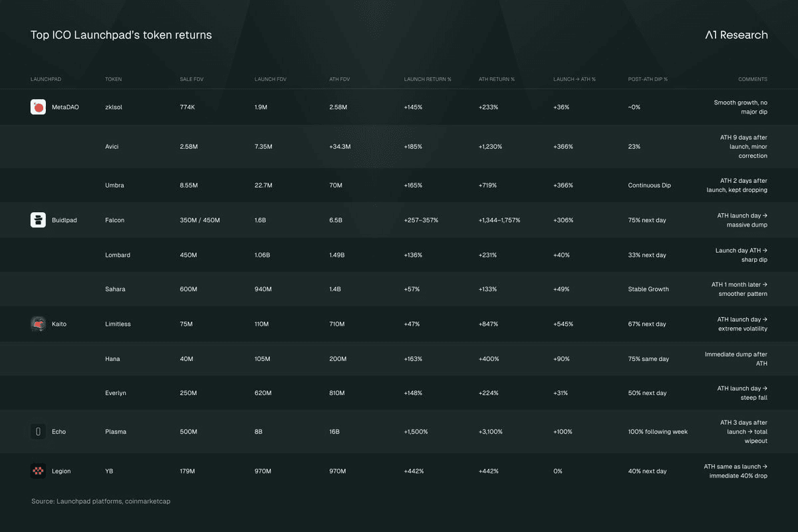Select the Legion launchpad name
Image resolution: width=798 pixels, height=532 pixels.
tap(61, 471)
